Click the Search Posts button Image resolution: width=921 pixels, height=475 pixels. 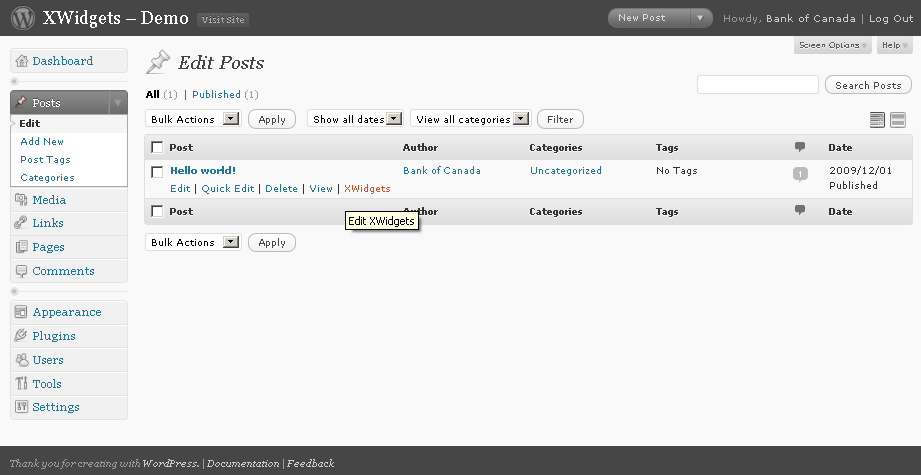coord(868,85)
